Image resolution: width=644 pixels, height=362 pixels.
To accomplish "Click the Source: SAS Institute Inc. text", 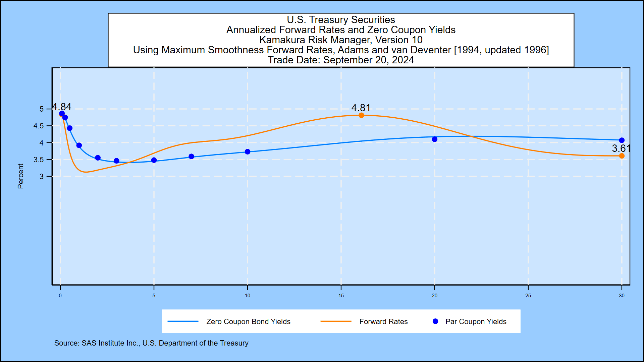I will pyautogui.click(x=151, y=343).
